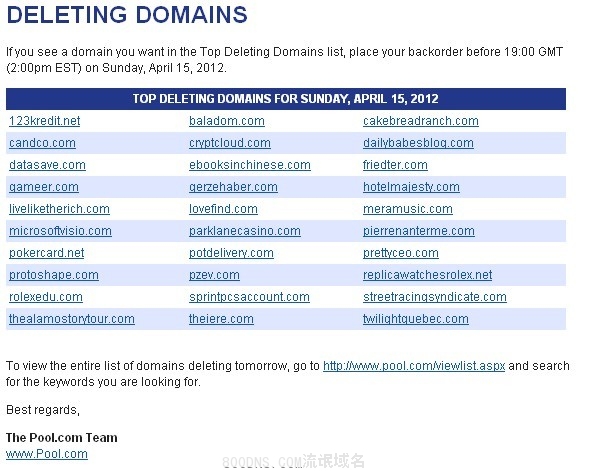
Task: Open hotelmajesty.com link
Action: click(411, 187)
